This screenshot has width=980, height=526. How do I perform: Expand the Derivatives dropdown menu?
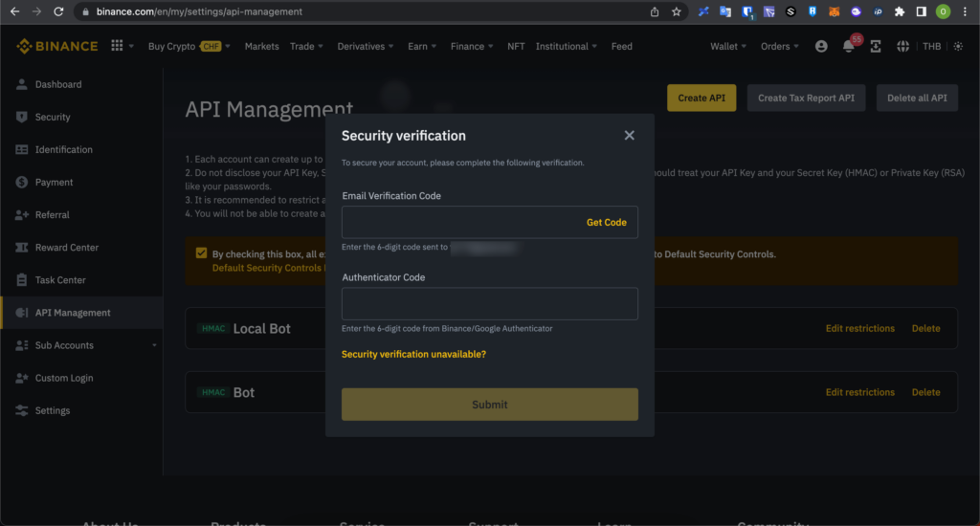366,46
